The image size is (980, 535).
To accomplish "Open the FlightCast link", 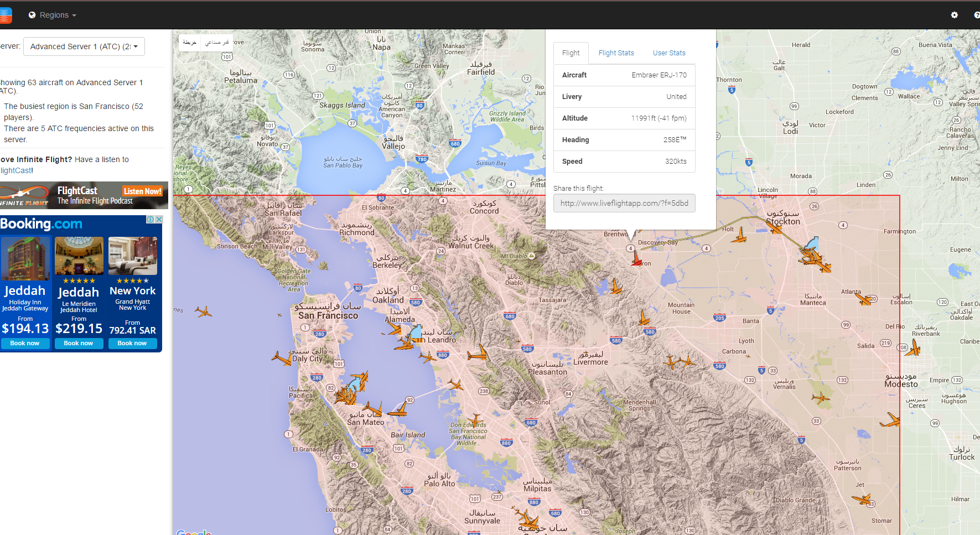I will [16, 170].
